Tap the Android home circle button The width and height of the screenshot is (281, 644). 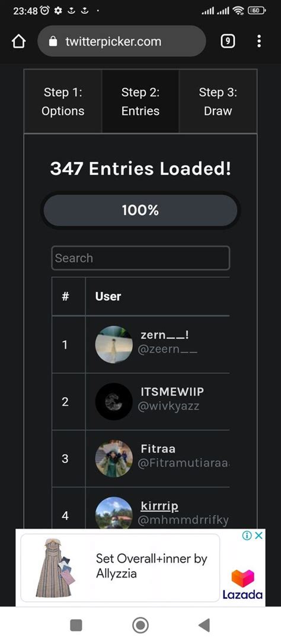pyautogui.click(x=140, y=625)
